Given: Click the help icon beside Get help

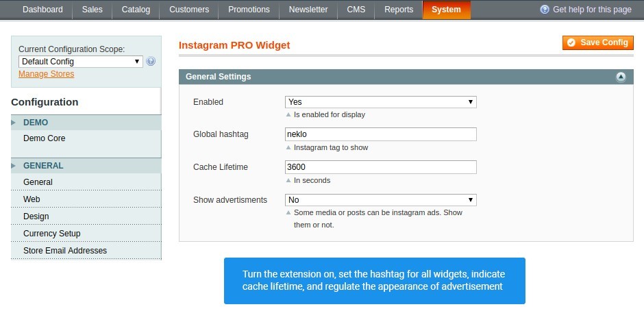Looking at the screenshot, I should [x=545, y=10].
